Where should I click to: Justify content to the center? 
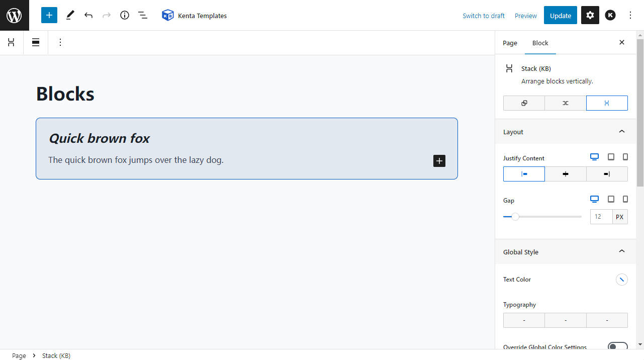pyautogui.click(x=566, y=174)
